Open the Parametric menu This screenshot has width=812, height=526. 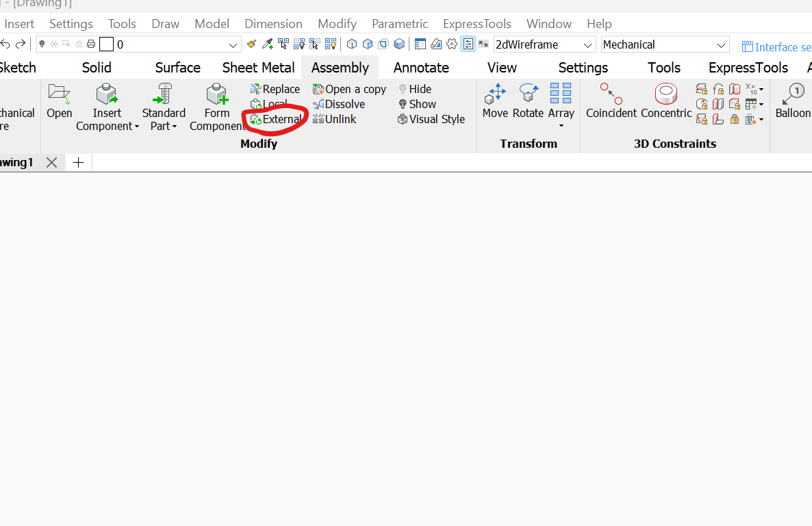(400, 24)
